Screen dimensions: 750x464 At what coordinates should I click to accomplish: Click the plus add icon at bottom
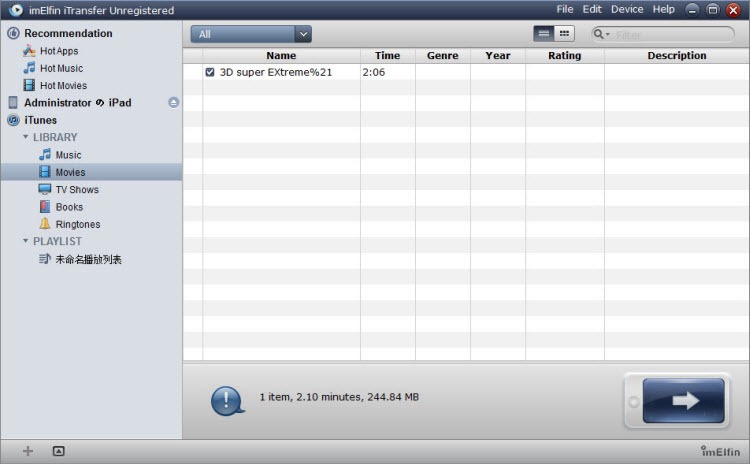(28, 451)
